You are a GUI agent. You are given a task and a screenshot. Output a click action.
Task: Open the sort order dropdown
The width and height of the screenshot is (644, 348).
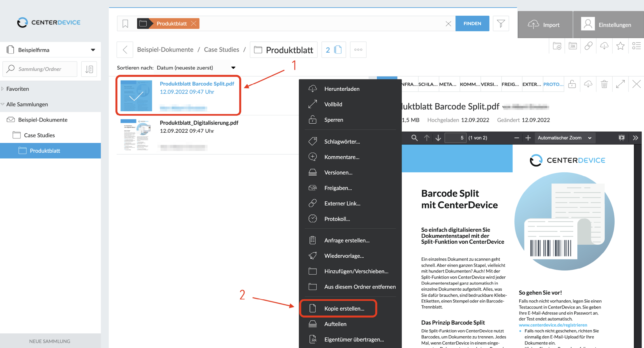coord(196,68)
